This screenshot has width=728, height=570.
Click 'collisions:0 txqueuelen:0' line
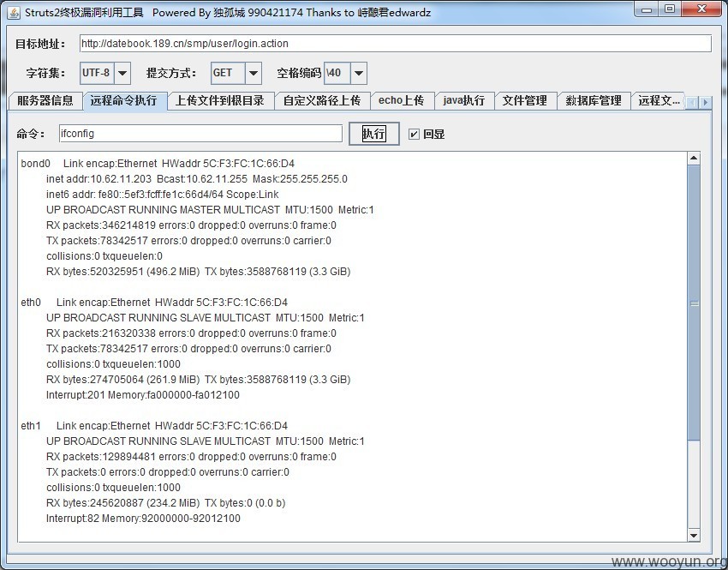point(104,256)
